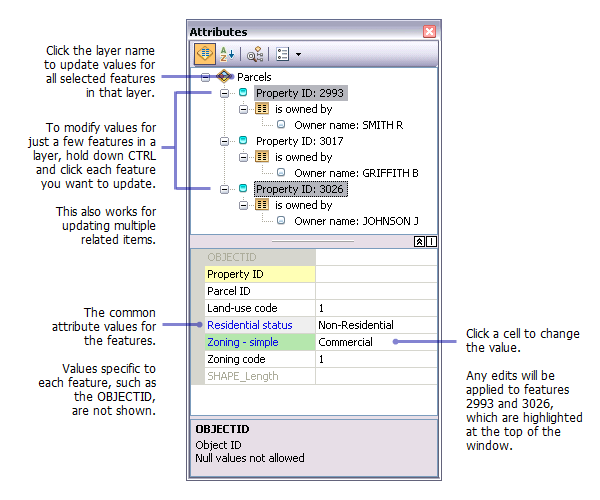
Task: Collapse 'is owned by' under Property 3026
Action: (243, 205)
